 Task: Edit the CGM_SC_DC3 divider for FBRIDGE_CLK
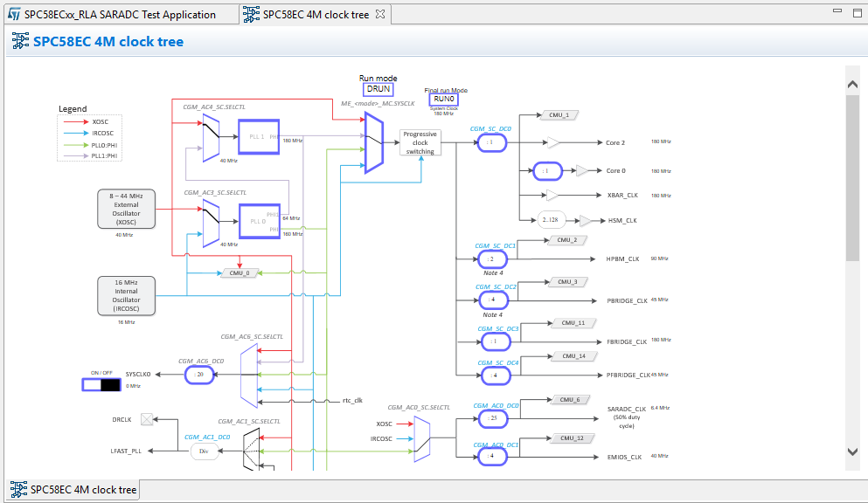(x=496, y=341)
